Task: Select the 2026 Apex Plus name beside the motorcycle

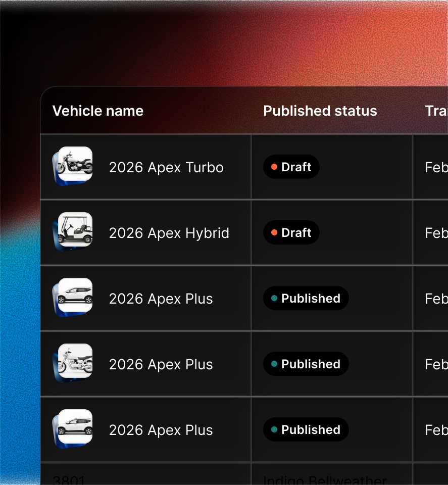Action: tap(161, 364)
